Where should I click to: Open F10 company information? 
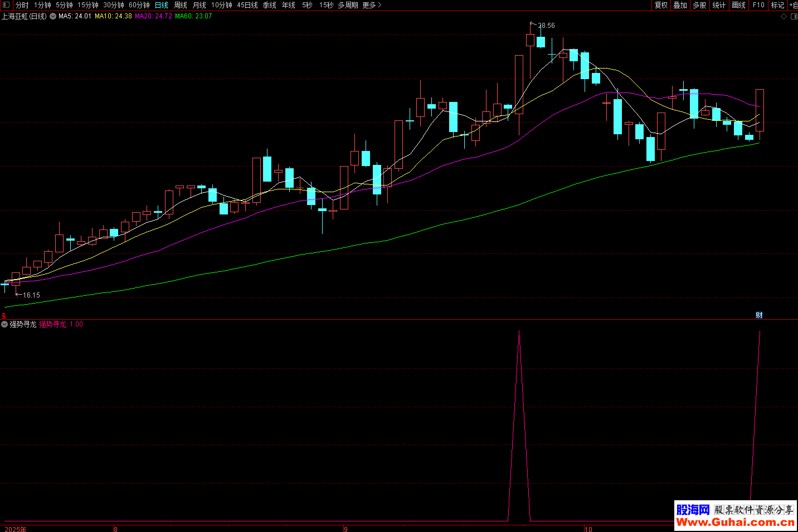(x=758, y=5)
